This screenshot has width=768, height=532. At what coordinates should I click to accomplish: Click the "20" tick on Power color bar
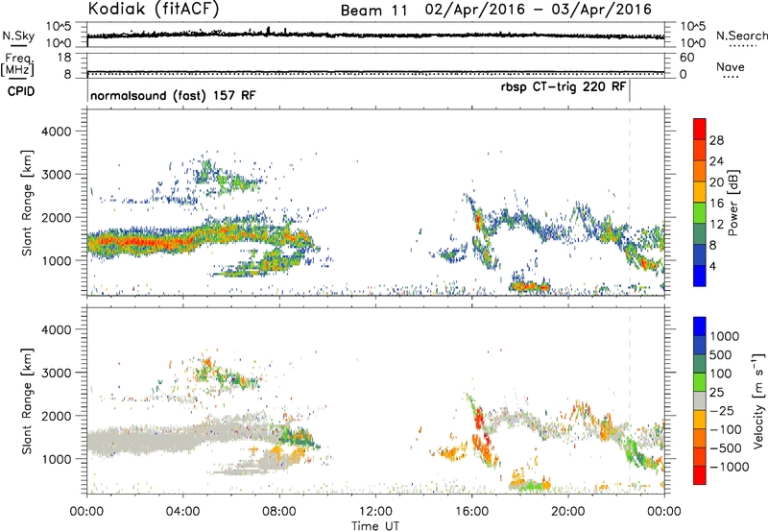pos(716,182)
